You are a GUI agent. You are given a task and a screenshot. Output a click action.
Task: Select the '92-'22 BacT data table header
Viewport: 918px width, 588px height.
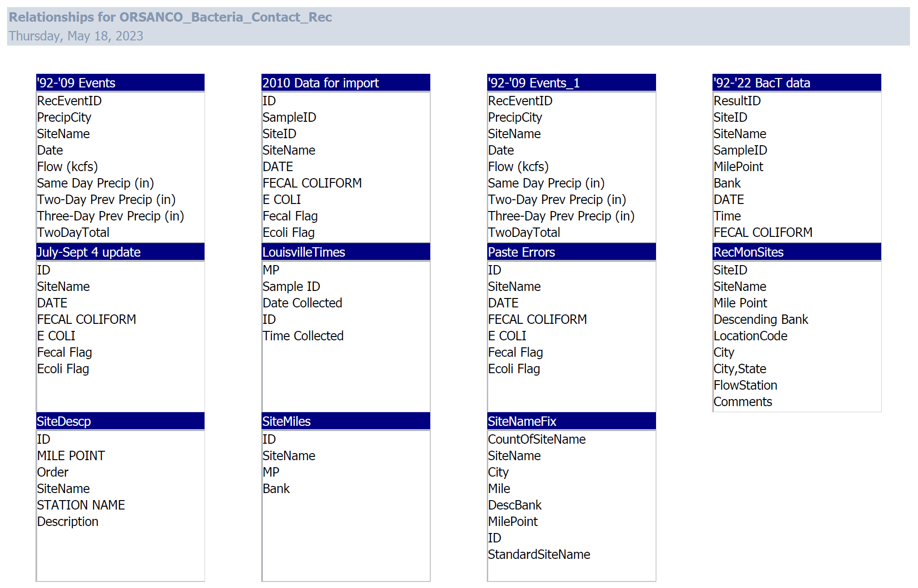pyautogui.click(x=797, y=83)
